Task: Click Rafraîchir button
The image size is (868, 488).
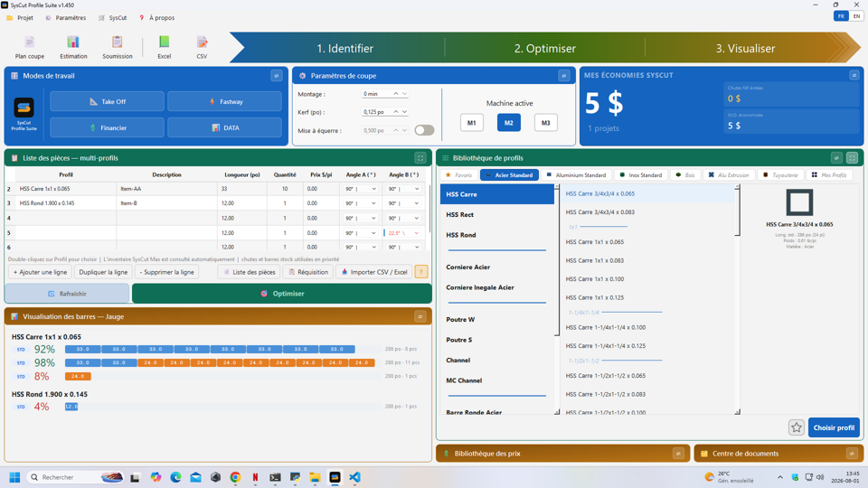Action: point(67,293)
